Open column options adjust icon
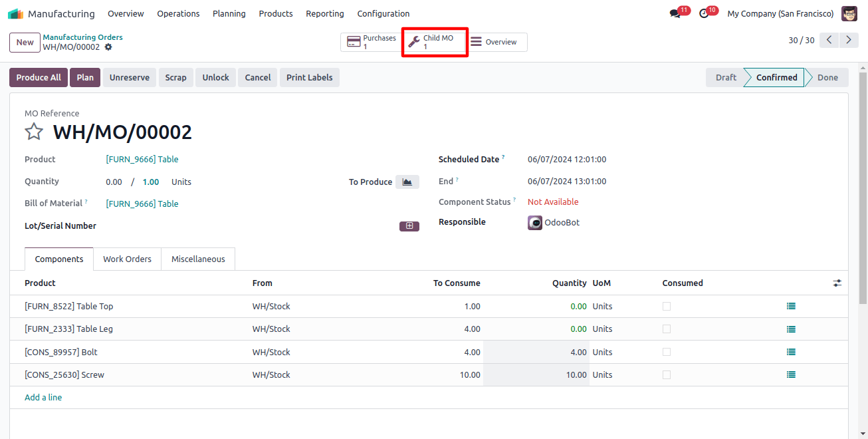 point(837,283)
